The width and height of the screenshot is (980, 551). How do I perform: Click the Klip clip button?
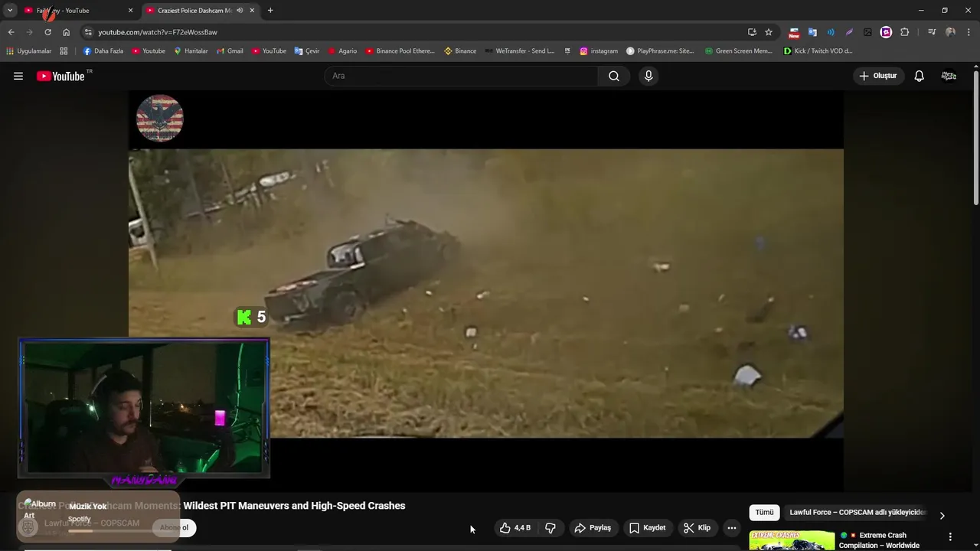[x=697, y=528]
